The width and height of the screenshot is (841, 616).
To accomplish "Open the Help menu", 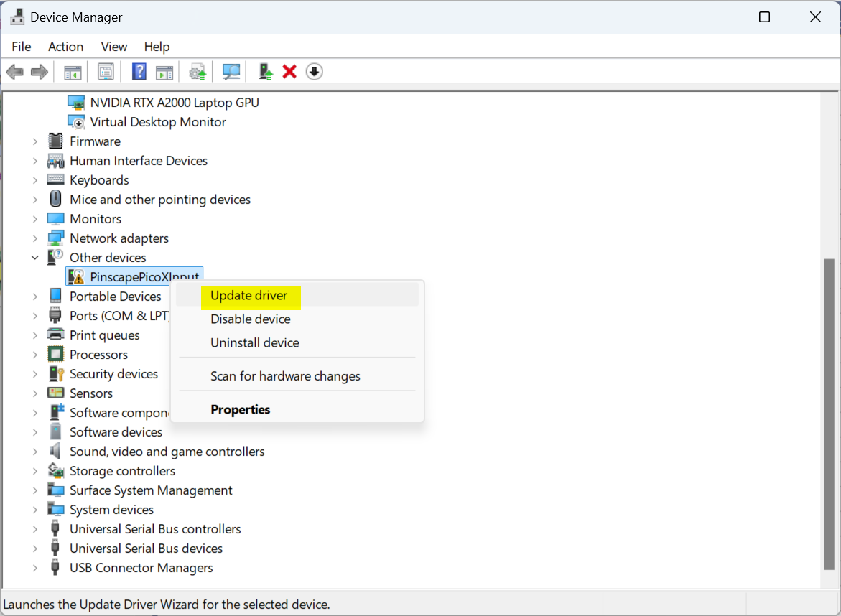I will click(157, 47).
